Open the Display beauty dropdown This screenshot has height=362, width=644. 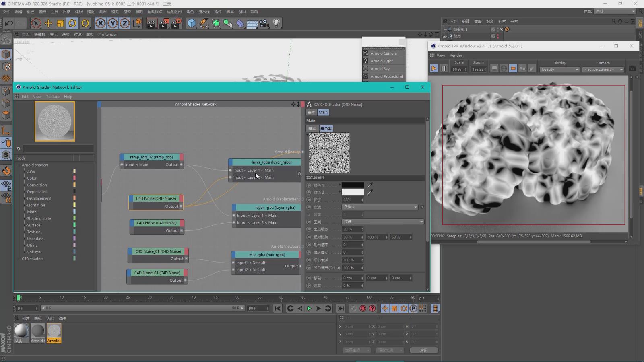tap(559, 70)
